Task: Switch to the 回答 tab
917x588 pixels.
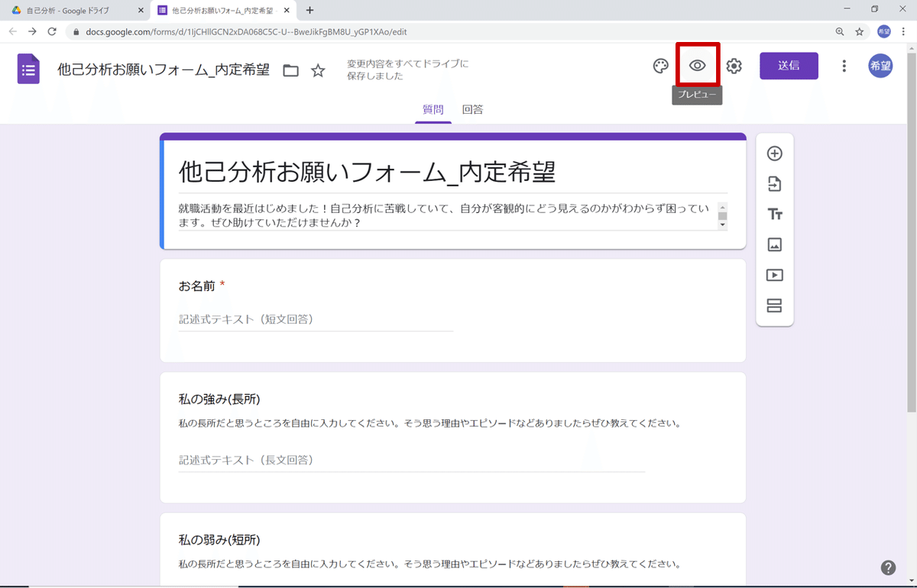Action: 472,109
